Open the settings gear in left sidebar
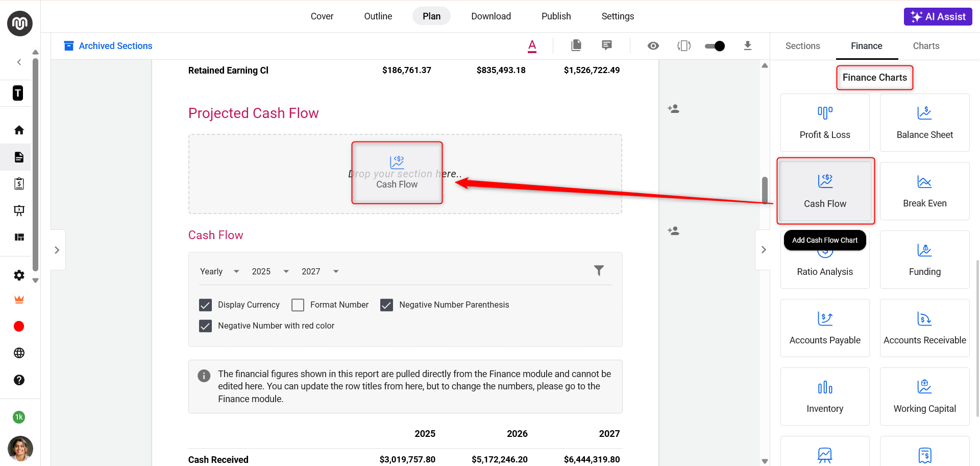Viewport: 980px width, 466px height. coord(19,275)
